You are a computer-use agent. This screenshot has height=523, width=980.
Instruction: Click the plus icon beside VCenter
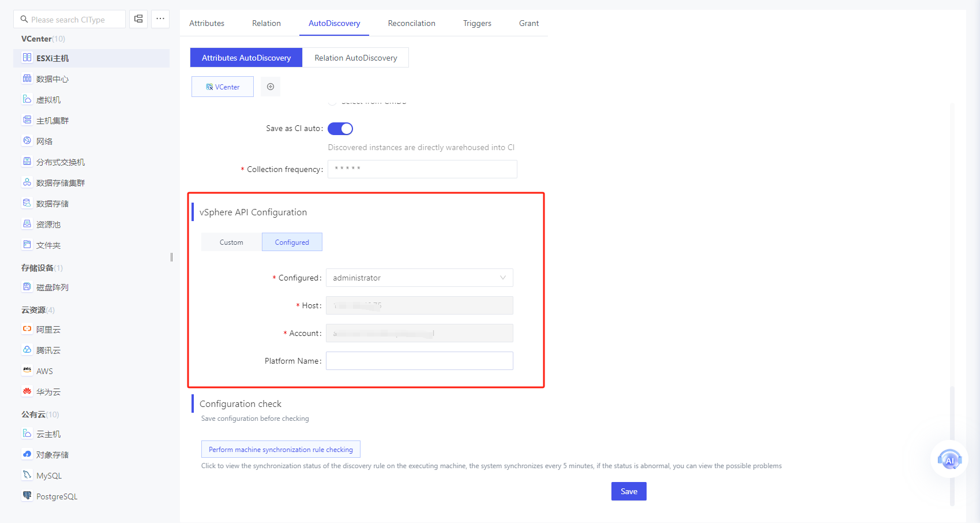(271, 87)
